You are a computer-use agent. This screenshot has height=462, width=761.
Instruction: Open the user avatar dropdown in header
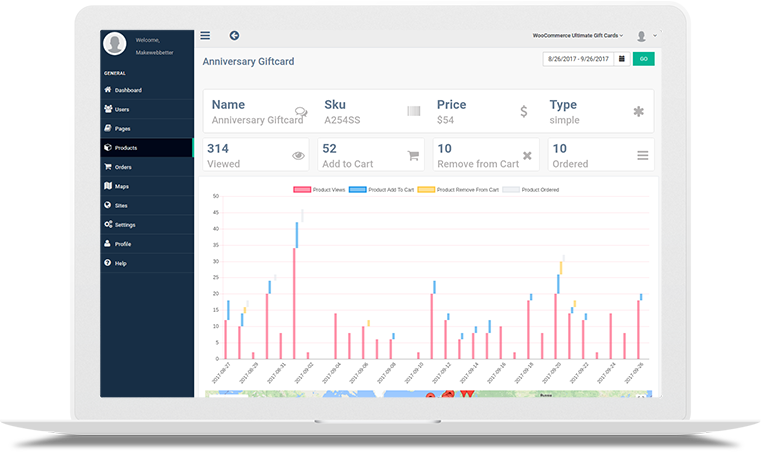[x=645, y=36]
